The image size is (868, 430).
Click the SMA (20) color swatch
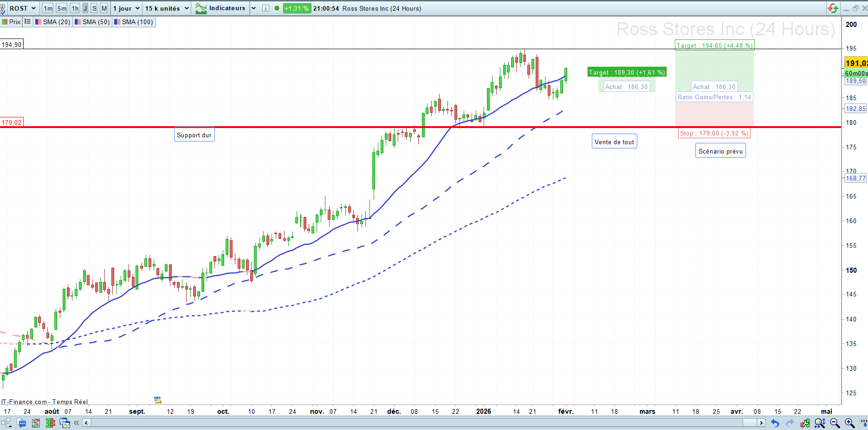point(39,22)
